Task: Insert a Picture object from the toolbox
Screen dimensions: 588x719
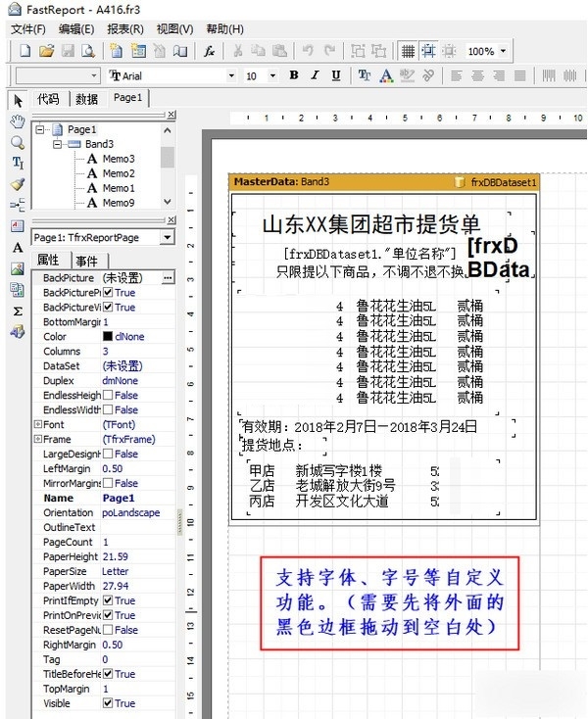Action: (17, 268)
